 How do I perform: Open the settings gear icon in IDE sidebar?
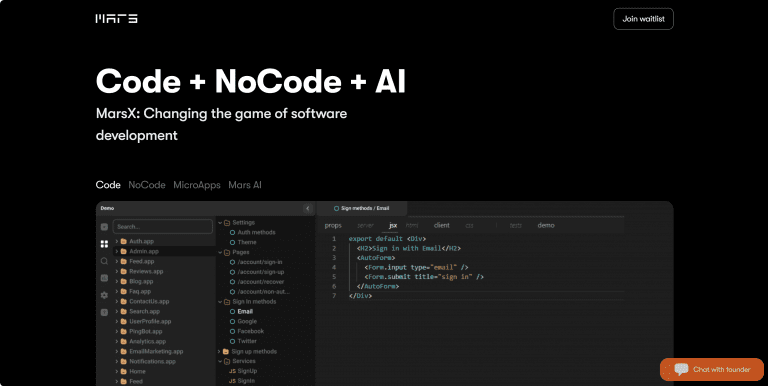pyautogui.click(x=104, y=295)
